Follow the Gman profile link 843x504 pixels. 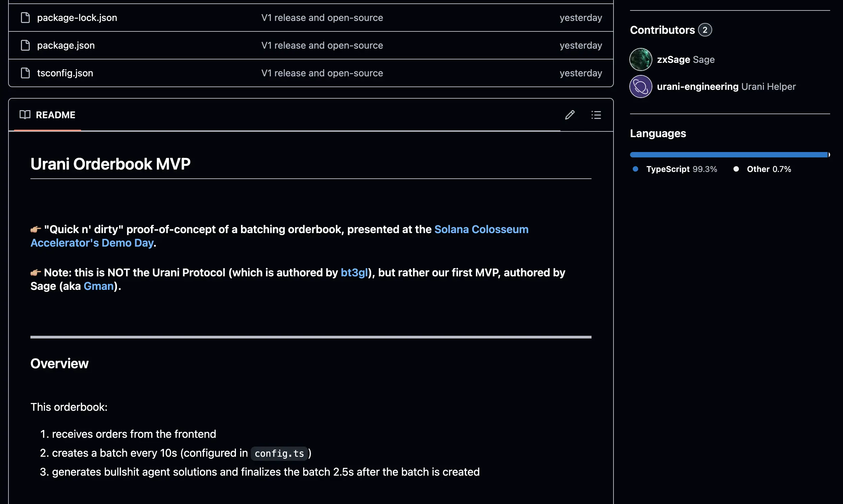99,286
